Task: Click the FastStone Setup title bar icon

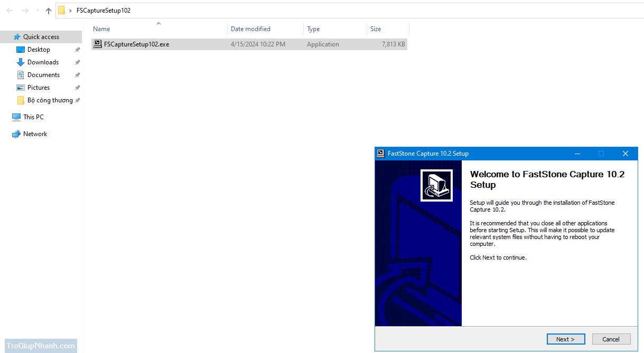Action: click(380, 154)
